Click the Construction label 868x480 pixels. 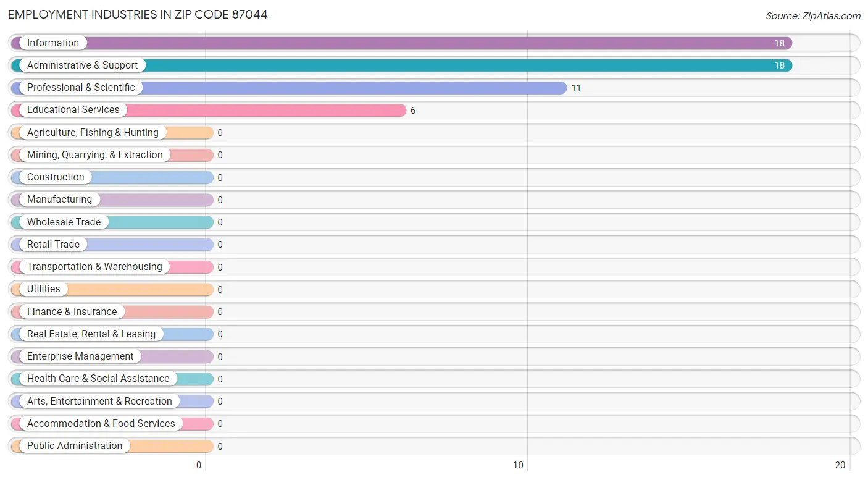pos(56,177)
